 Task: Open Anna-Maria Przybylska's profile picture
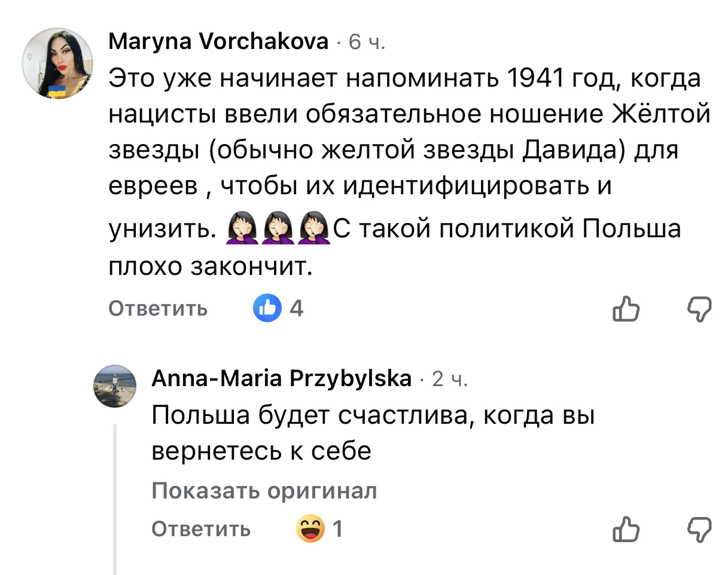click(x=115, y=386)
